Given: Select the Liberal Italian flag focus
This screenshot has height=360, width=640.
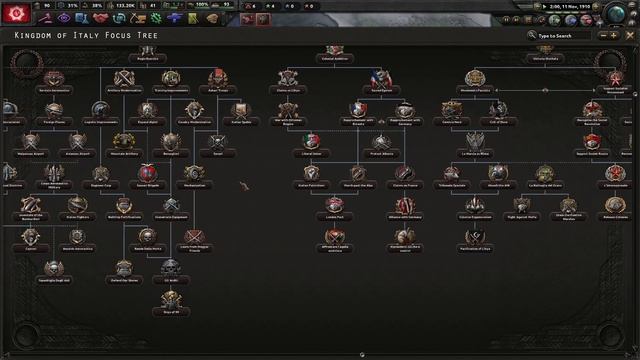Looking at the screenshot, I should point(311,146).
